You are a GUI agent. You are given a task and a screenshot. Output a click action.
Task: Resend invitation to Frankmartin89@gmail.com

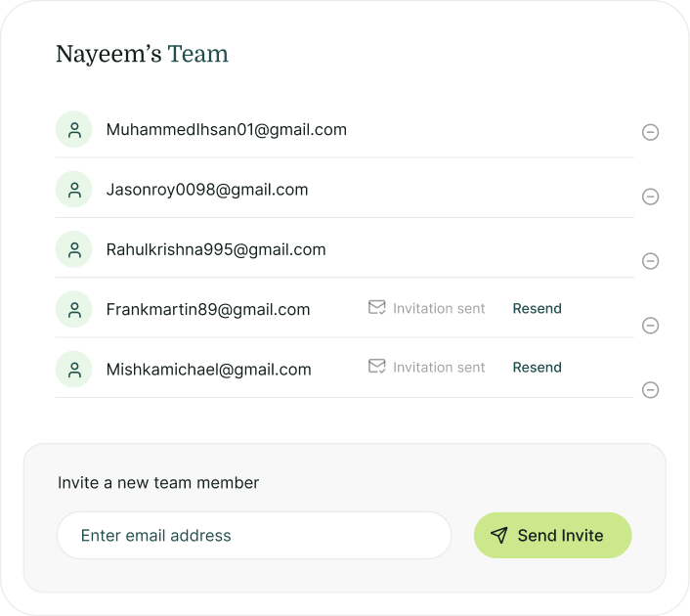[537, 309]
